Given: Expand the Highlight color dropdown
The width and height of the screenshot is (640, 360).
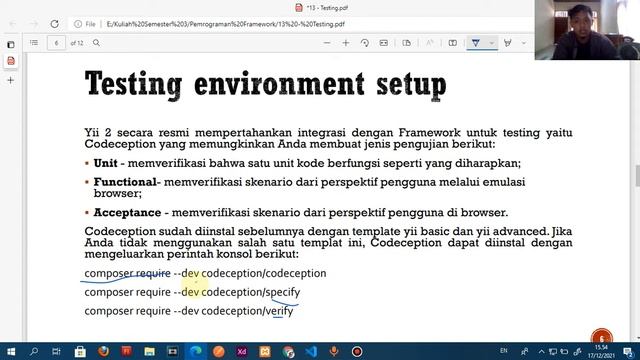Looking at the screenshot, I should 524,43.
